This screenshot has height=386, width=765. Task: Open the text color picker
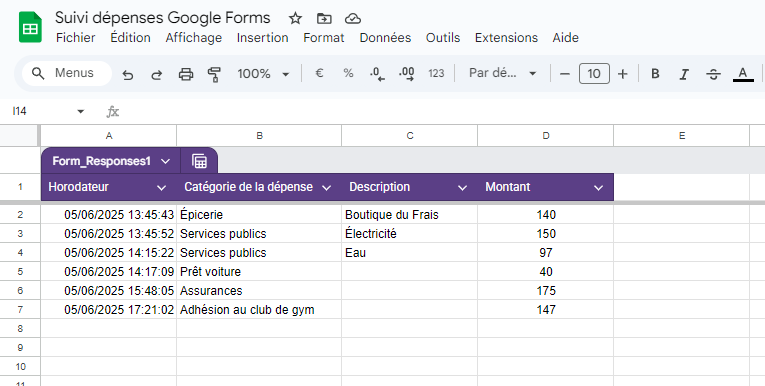[x=743, y=74]
